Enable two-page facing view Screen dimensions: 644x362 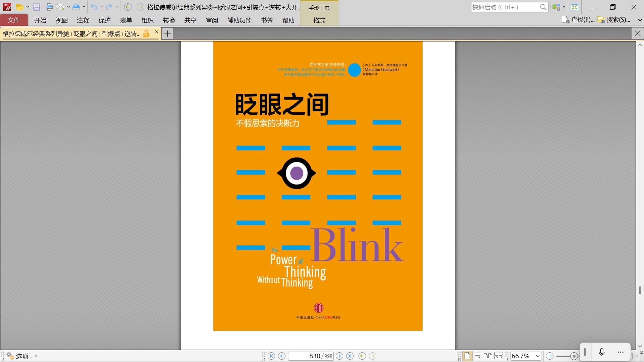488,356
